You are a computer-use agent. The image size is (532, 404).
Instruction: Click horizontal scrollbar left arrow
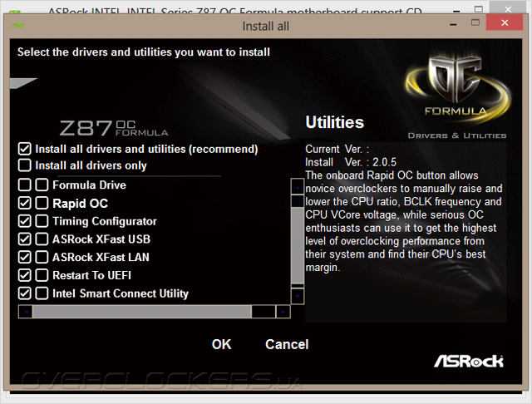pos(26,312)
